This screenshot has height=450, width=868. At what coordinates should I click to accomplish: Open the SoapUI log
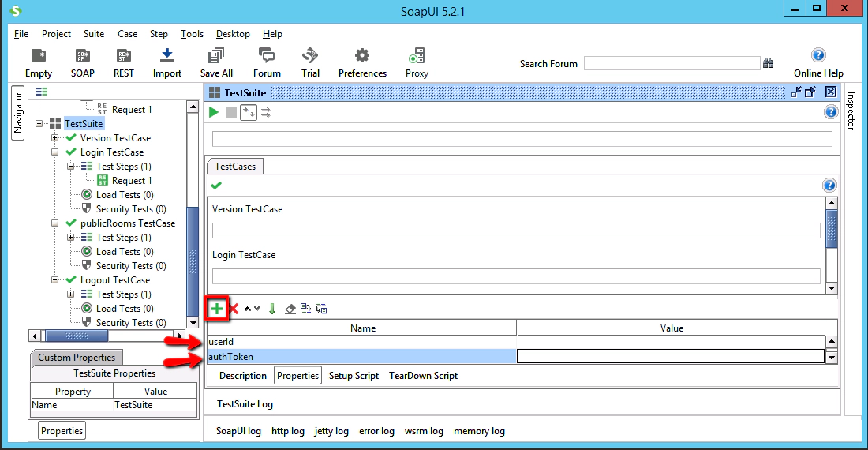coord(238,431)
